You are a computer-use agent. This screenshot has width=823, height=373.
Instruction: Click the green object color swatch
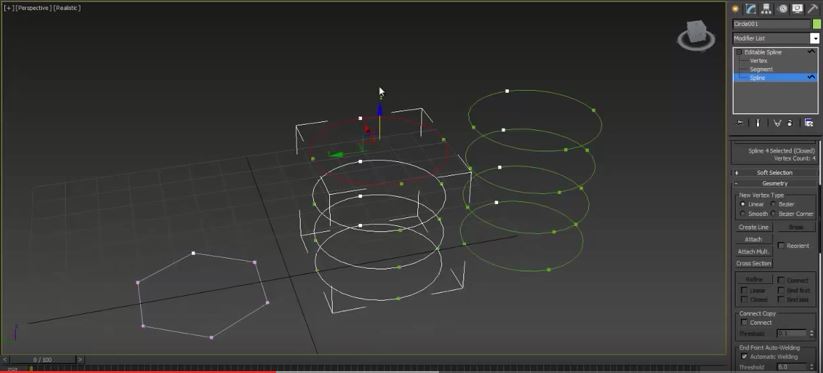coord(816,24)
